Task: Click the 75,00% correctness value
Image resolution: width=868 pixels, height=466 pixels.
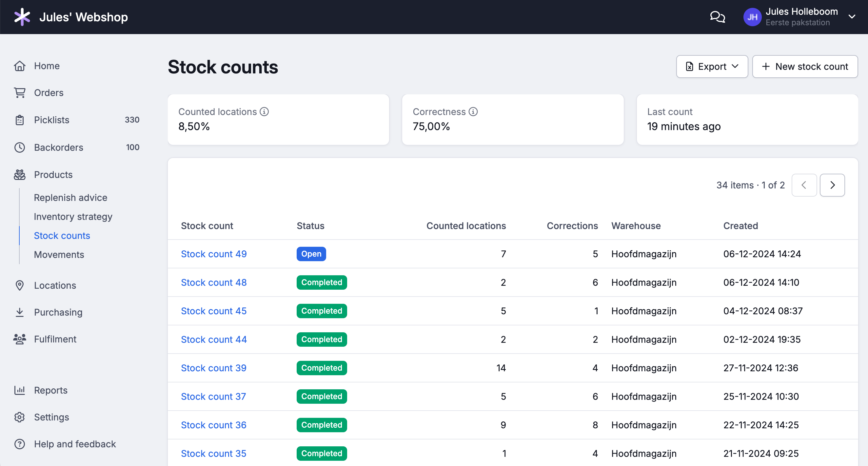Action: pos(431,126)
